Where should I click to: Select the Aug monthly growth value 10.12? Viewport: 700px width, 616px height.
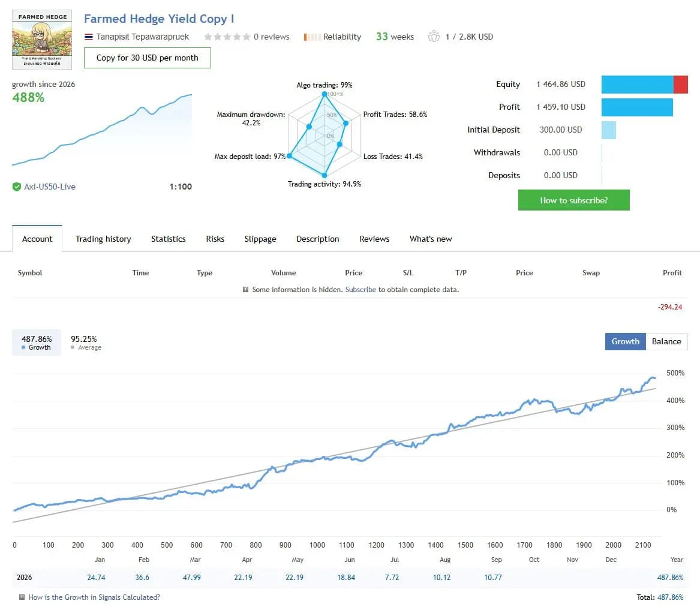click(441, 578)
